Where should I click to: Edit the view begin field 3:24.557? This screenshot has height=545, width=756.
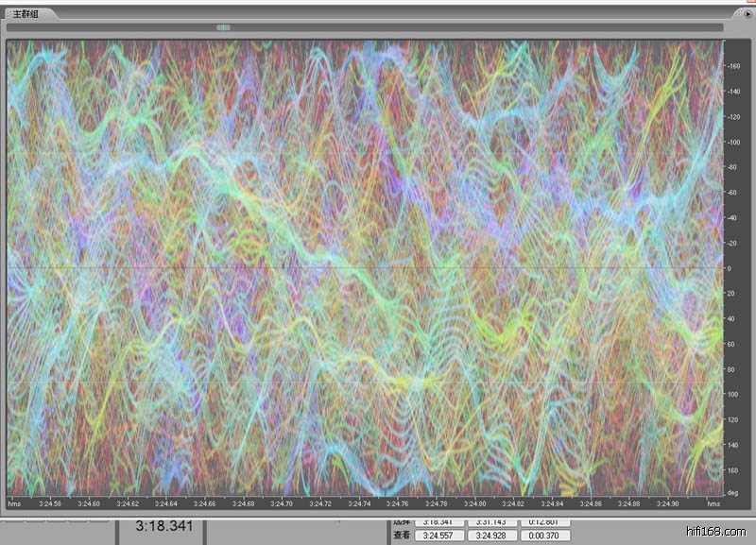[439, 536]
